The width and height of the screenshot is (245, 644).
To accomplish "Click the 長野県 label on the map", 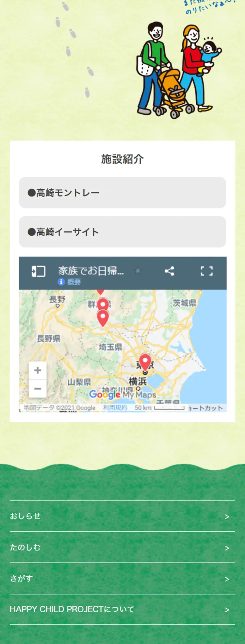I will [x=49, y=338].
